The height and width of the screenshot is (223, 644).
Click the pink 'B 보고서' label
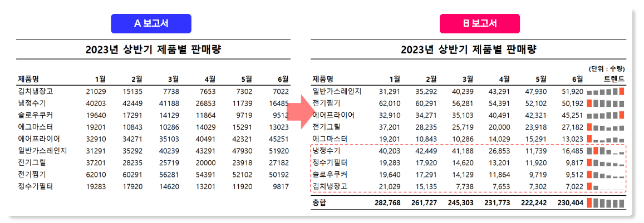point(480,23)
